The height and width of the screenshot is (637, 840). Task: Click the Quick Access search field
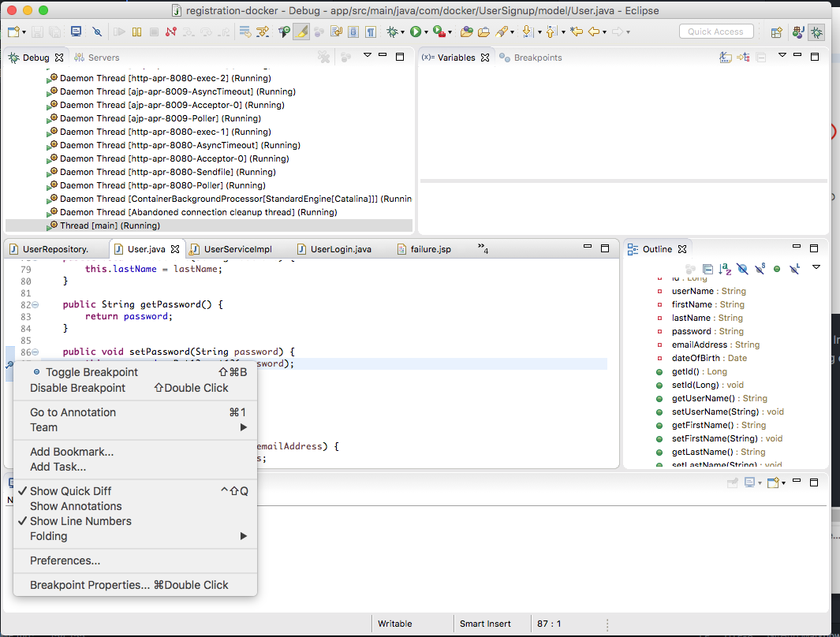click(x=715, y=32)
